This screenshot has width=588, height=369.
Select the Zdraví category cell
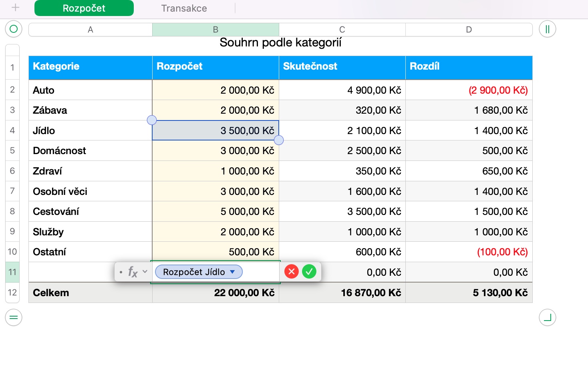(91, 171)
